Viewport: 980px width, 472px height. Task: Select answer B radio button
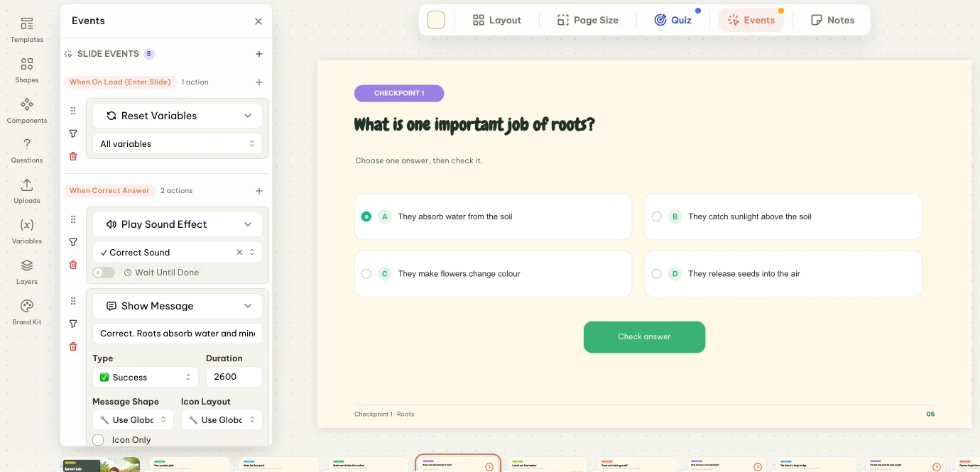(x=656, y=216)
